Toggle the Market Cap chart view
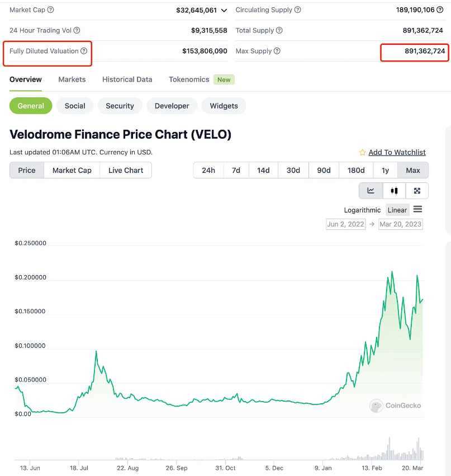 (72, 170)
